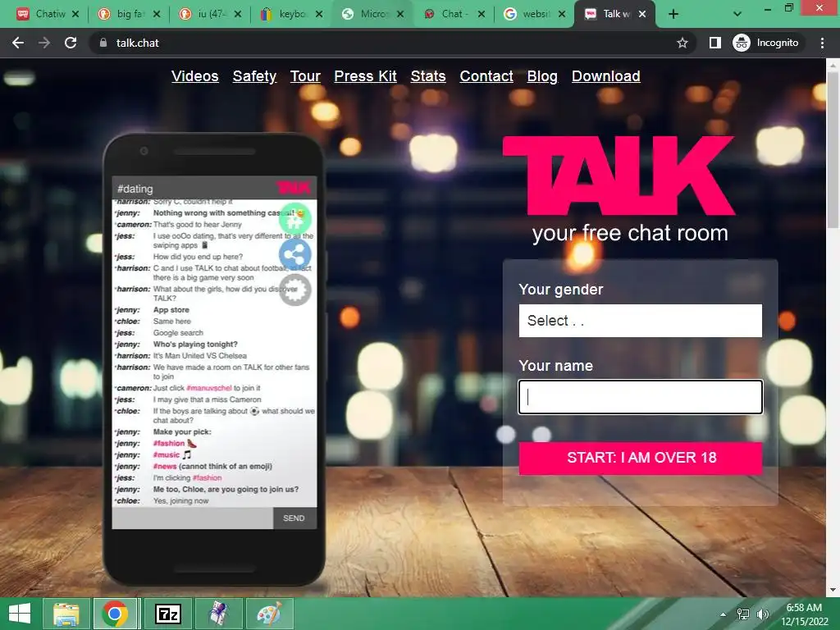The height and width of the screenshot is (630, 840).
Task: Click START: I AM OVER 18 button
Action: pos(640,458)
